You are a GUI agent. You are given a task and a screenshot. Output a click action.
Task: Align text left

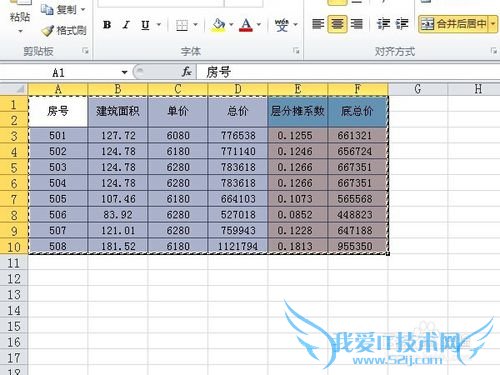click(x=318, y=24)
